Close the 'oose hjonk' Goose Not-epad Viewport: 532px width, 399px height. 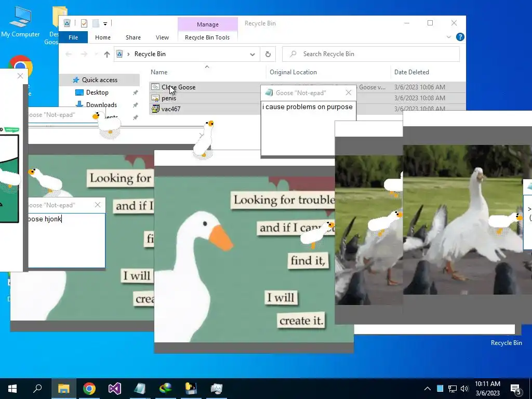(x=98, y=205)
